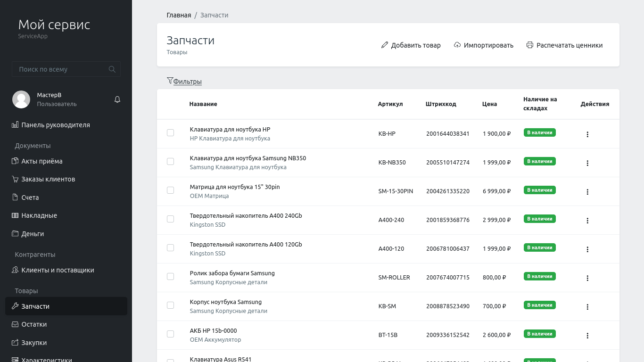
Task: Click the Цена column header
Action: click(490, 104)
